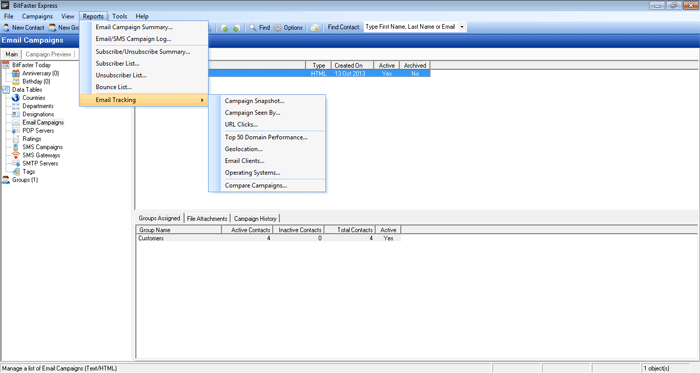
Task: Switch to the File Attachments tab
Action: [x=207, y=219]
